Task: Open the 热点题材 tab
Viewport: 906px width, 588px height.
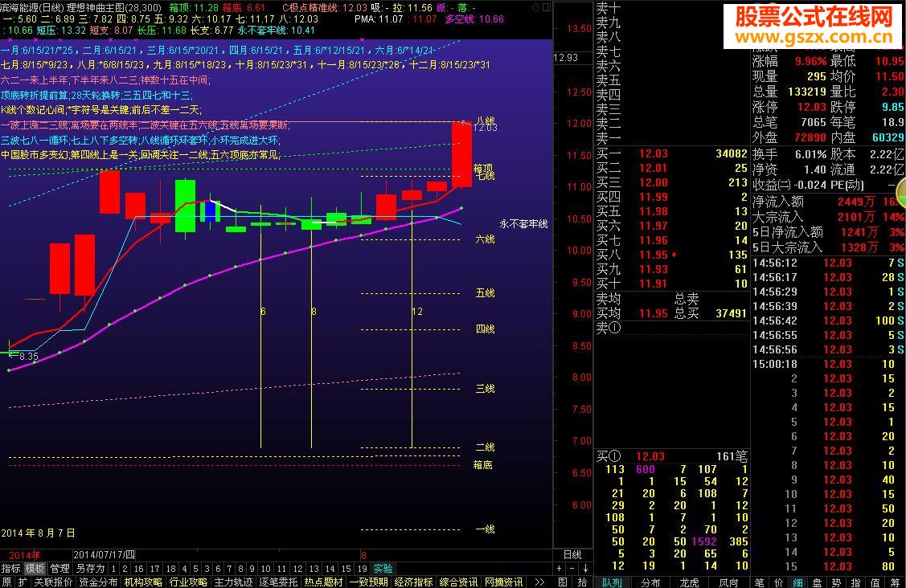Action: [x=323, y=582]
